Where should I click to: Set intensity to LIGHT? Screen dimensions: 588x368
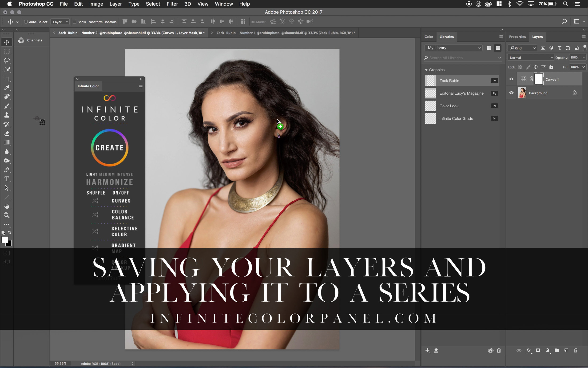click(92, 174)
